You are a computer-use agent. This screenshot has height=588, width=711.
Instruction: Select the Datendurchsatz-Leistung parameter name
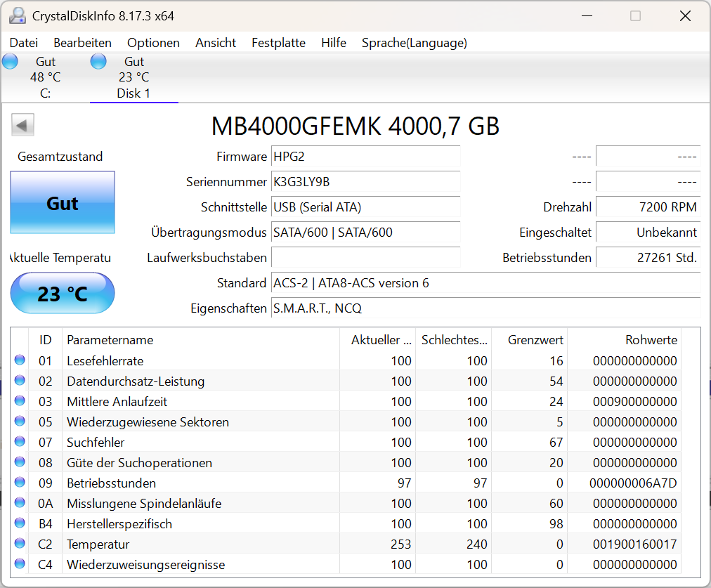tap(136, 381)
